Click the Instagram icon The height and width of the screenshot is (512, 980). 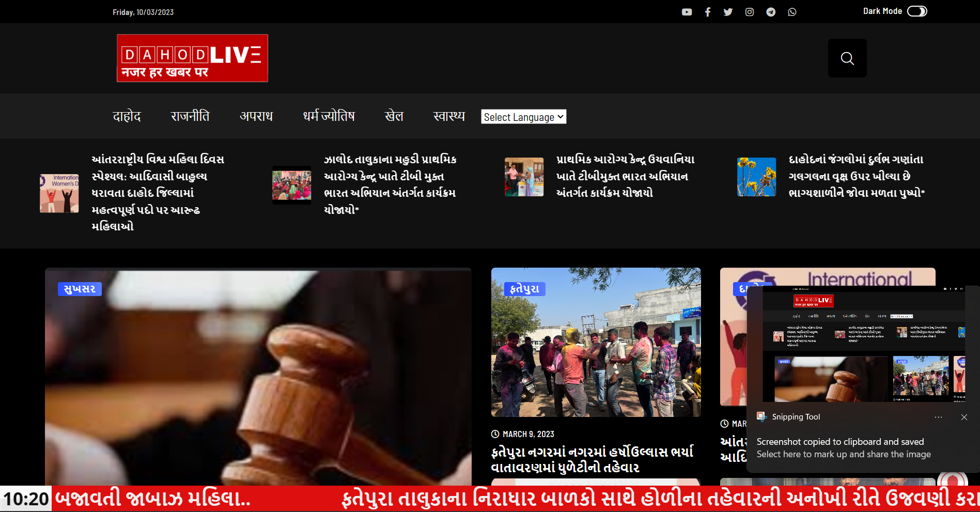(750, 12)
